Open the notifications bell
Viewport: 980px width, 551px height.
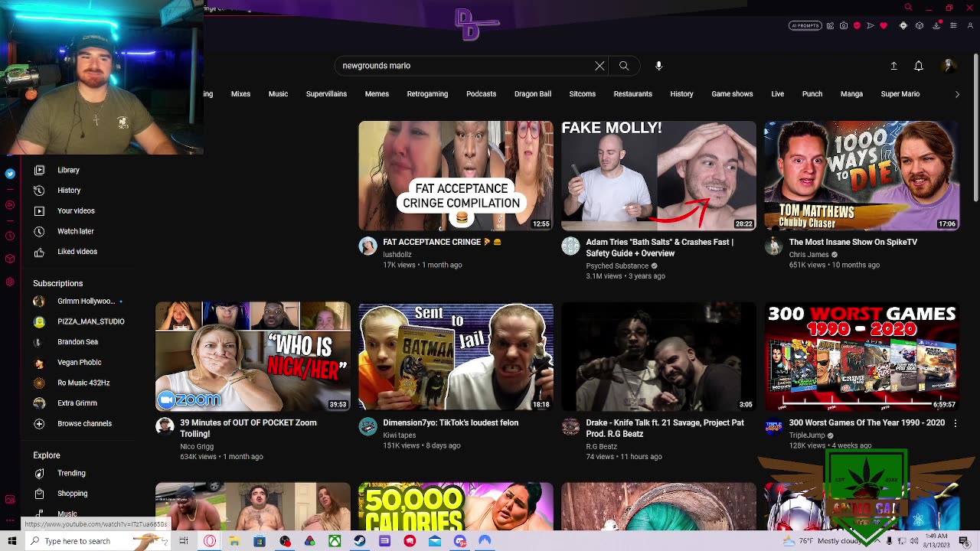coord(919,66)
